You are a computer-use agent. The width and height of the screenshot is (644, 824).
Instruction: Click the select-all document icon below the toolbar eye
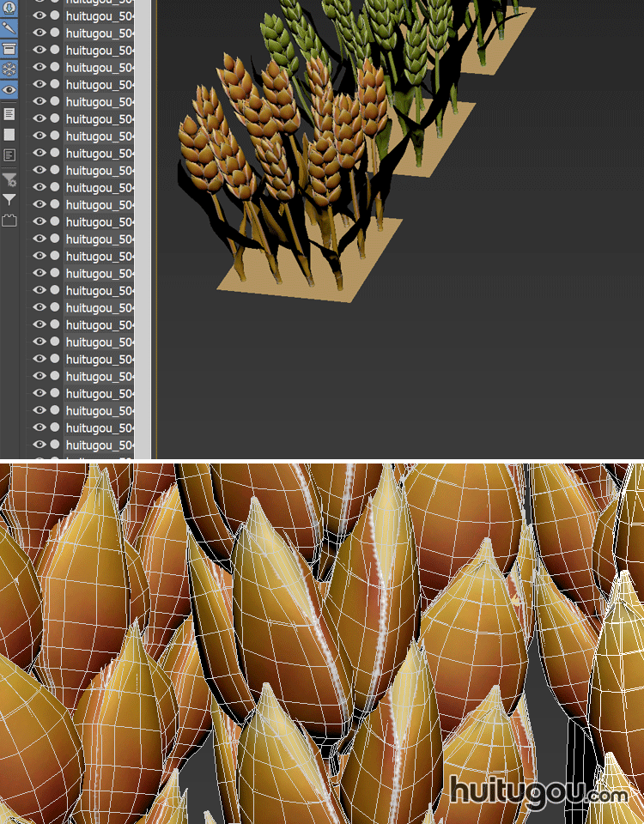[9, 113]
